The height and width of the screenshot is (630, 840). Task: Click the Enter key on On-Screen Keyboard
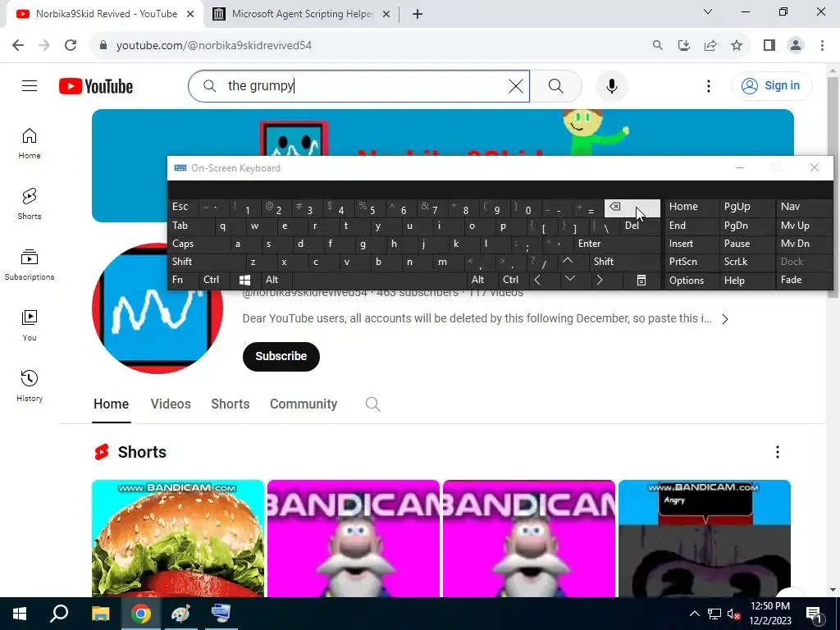click(617, 244)
